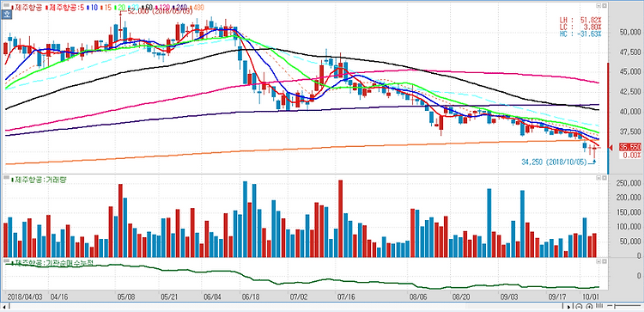Click the current price tag 35,550
This screenshot has height=312, width=644.
click(630, 147)
